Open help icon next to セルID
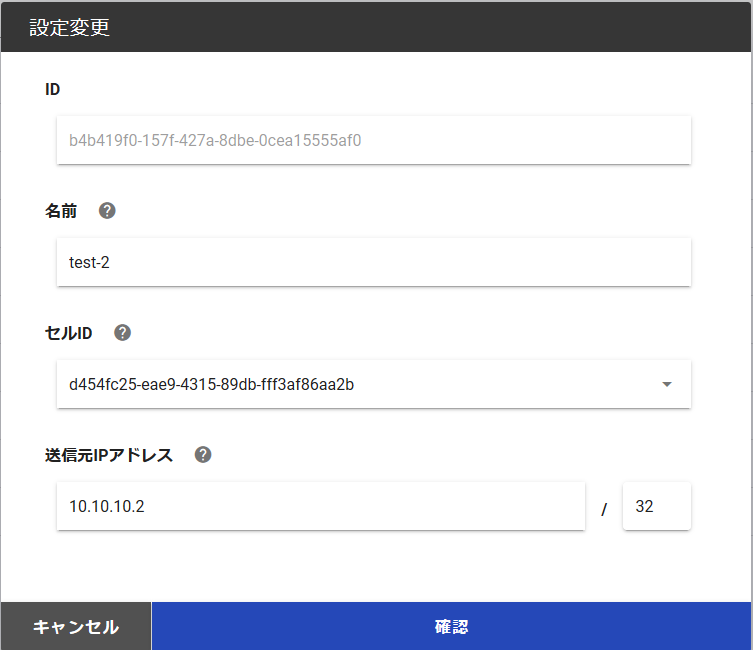The width and height of the screenshot is (753, 650). [x=122, y=333]
